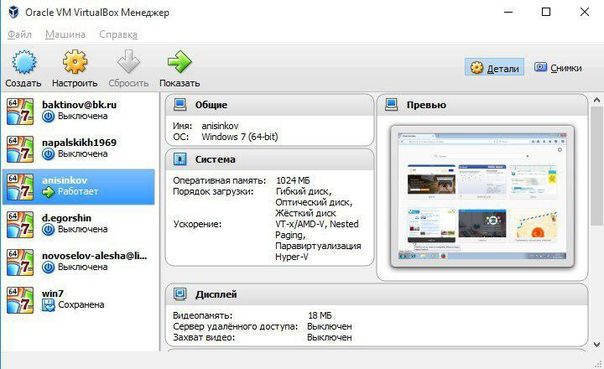Click the green Показать (Show) arrow icon
The width and height of the screenshot is (604, 369).
179,62
